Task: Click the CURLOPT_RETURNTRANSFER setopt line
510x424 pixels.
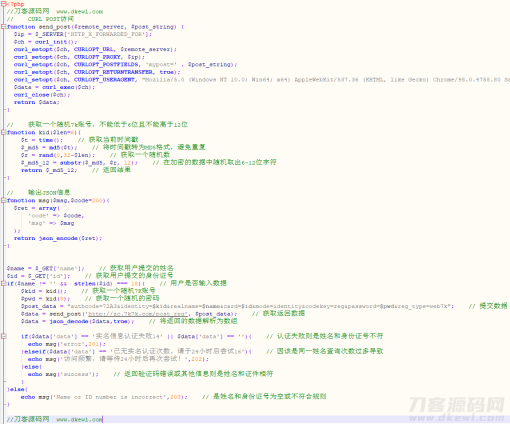Action: tap(97, 72)
